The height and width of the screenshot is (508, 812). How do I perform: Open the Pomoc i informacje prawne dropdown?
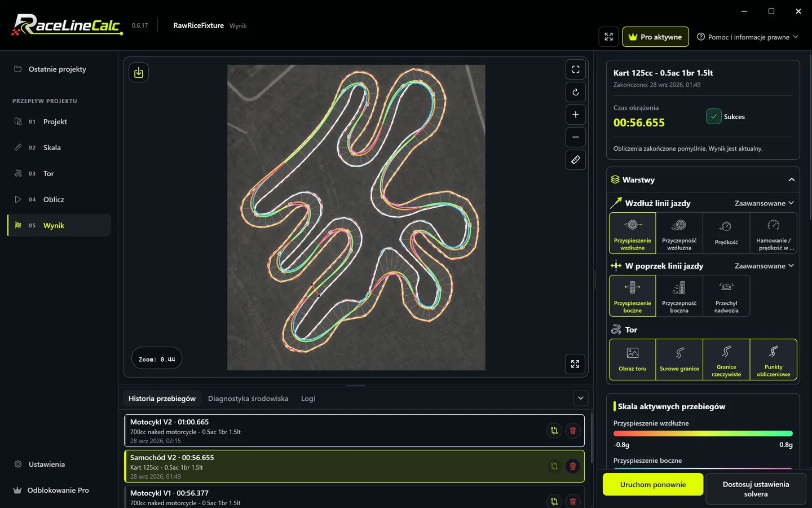point(748,37)
